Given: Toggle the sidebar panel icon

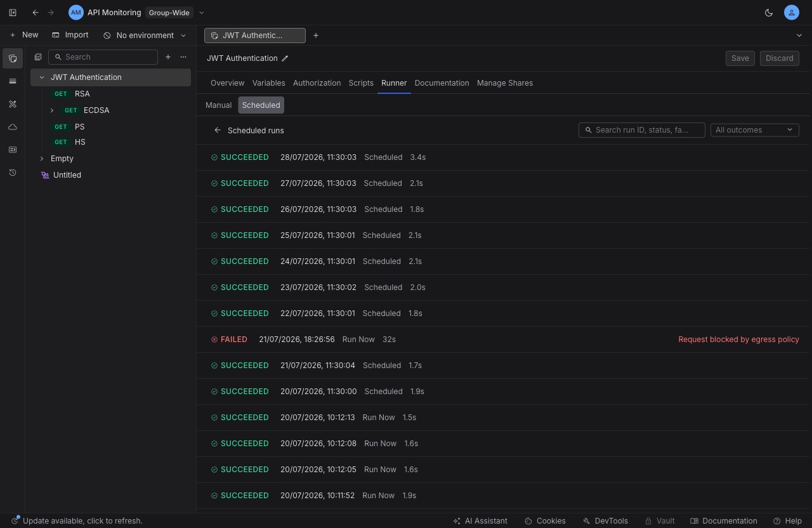Looking at the screenshot, I should tap(13, 13).
